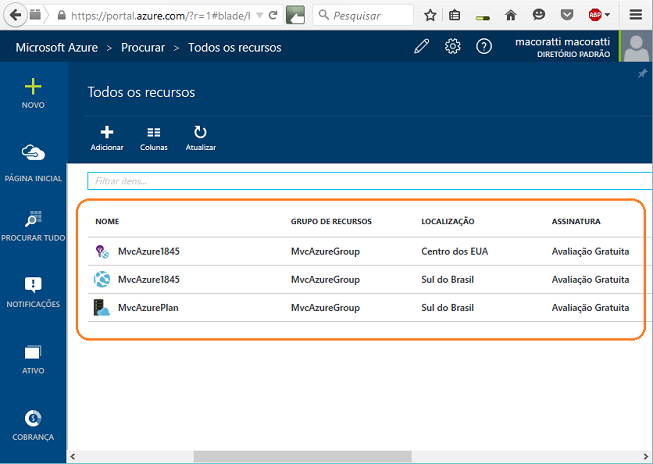Click the Novo plus icon in sidebar
The image size is (653, 464).
(x=33, y=86)
